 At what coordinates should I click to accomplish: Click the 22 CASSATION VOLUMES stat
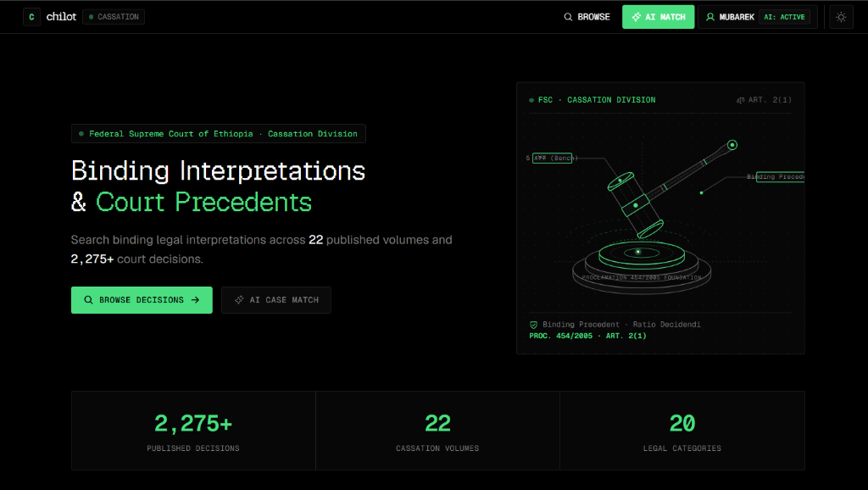437,431
